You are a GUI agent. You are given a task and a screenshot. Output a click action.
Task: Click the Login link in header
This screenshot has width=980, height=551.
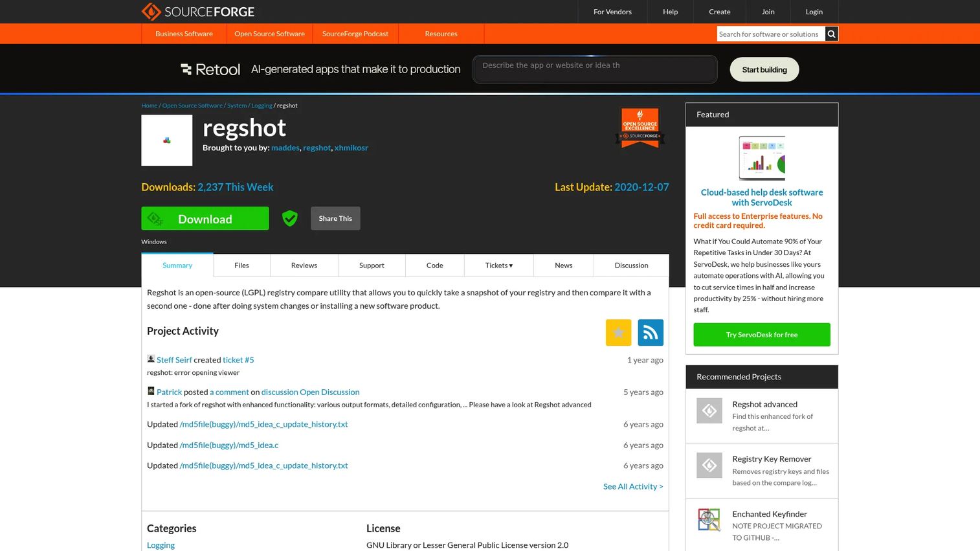[x=814, y=12]
